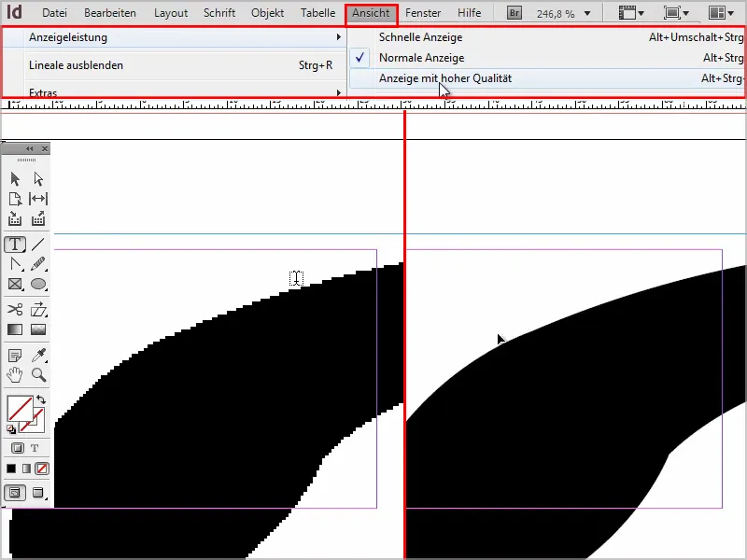Select the Content Collector tool

(x=15, y=218)
